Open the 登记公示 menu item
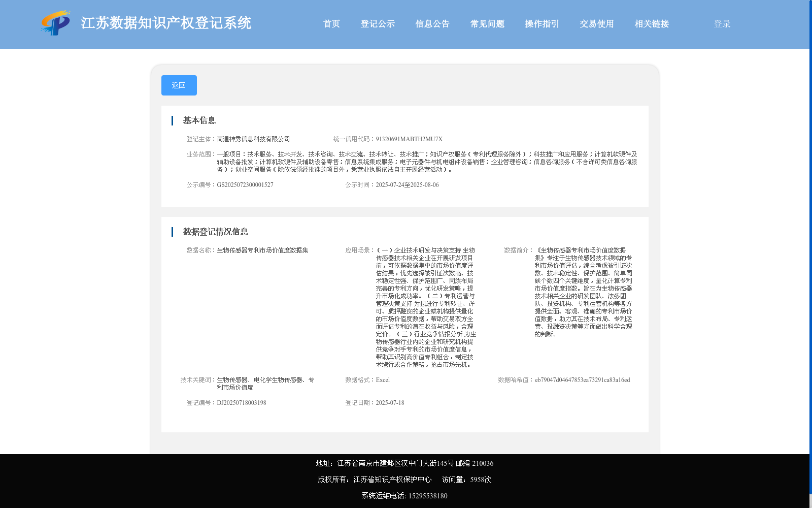812x508 pixels. (378, 24)
